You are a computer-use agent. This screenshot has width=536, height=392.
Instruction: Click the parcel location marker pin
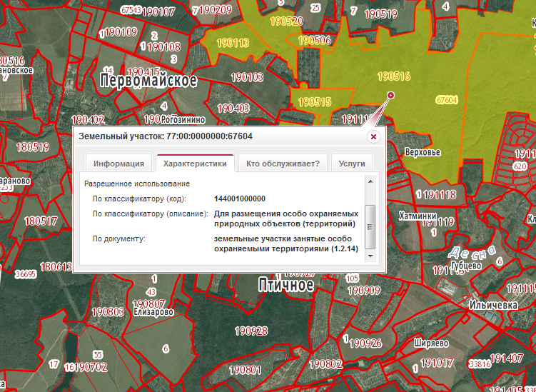pos(390,95)
